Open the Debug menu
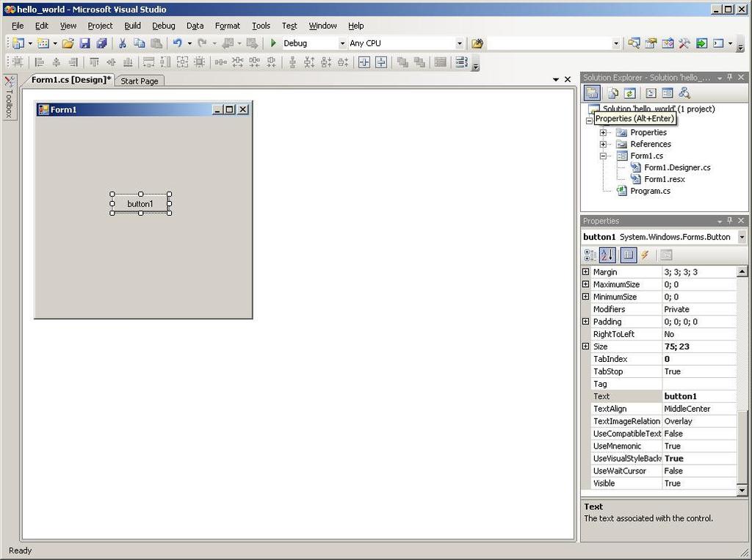This screenshot has width=752, height=560. [x=164, y=26]
